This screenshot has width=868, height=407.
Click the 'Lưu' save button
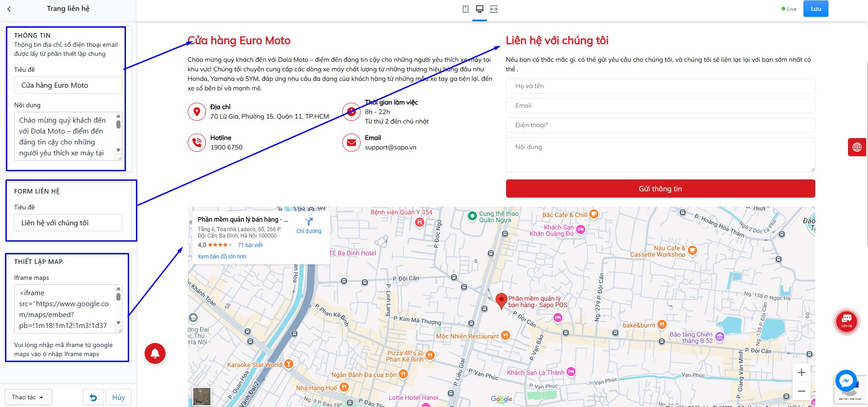[816, 9]
